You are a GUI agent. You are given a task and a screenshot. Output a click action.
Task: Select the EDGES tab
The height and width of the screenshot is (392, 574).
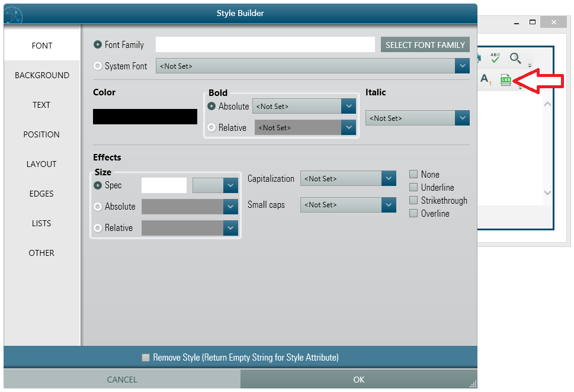(41, 194)
